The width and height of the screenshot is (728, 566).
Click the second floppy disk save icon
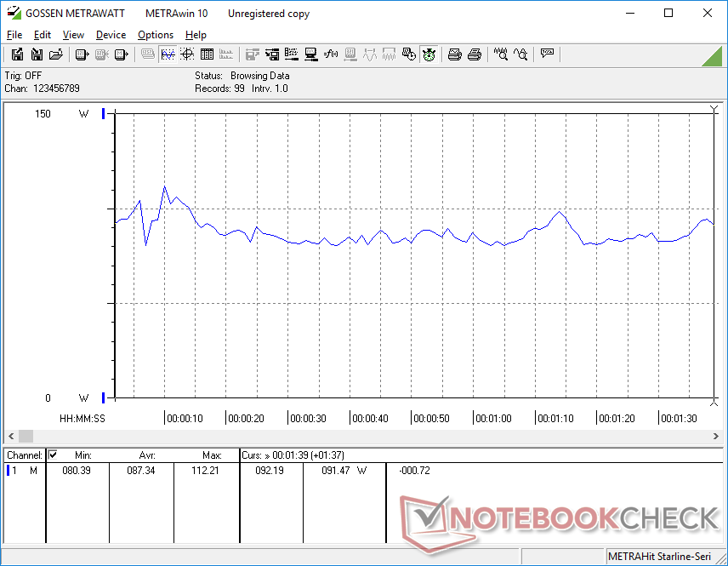click(37, 54)
